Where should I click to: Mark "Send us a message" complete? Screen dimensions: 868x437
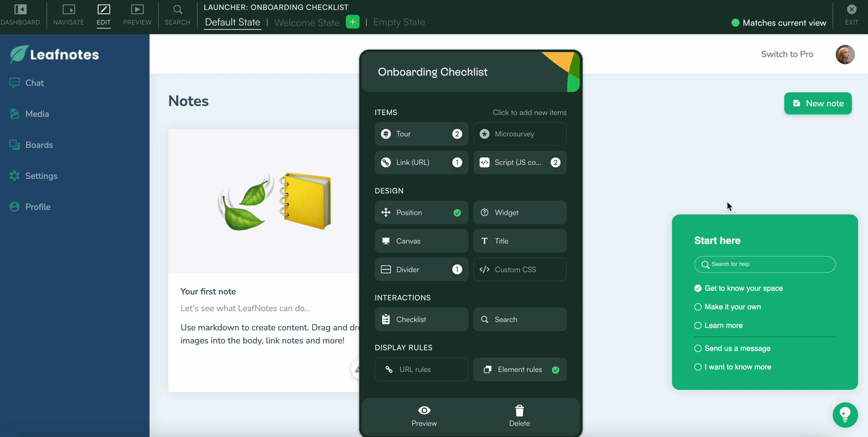click(697, 348)
